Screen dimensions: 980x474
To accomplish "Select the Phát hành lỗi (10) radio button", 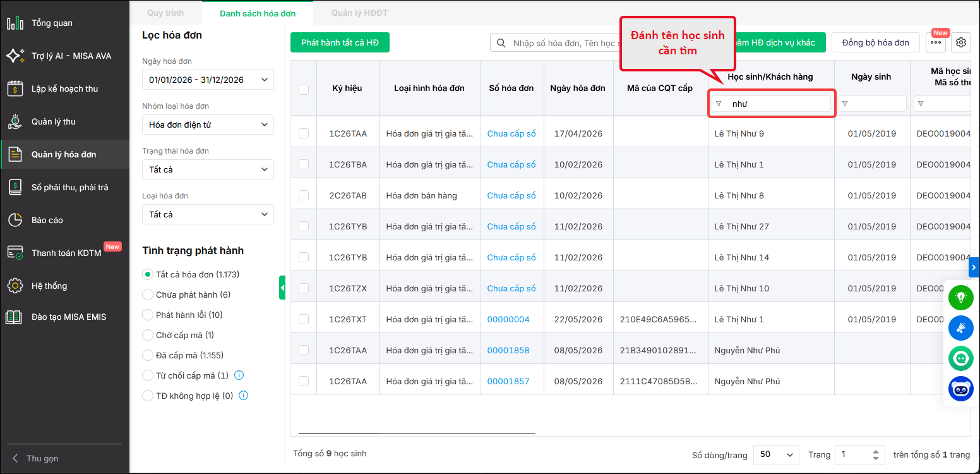I will (148, 315).
